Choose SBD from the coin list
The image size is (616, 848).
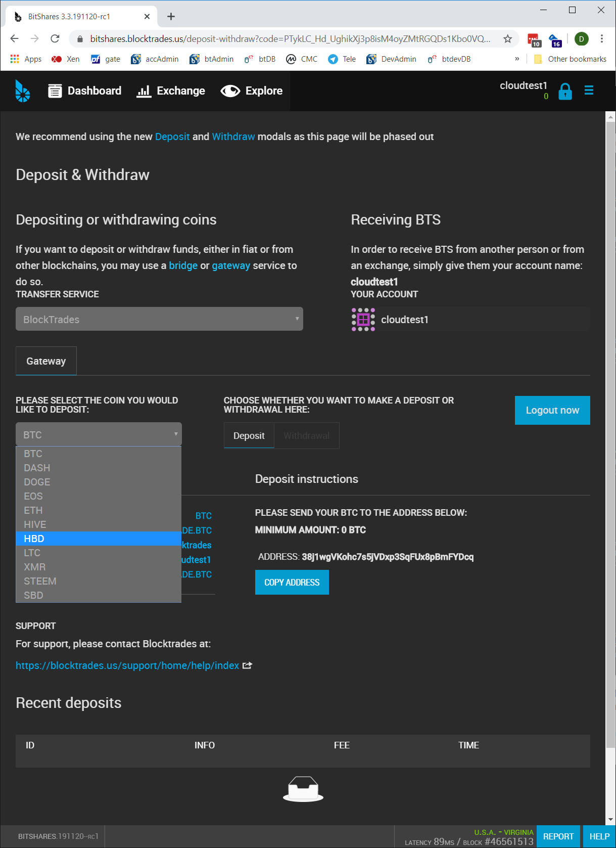99,595
